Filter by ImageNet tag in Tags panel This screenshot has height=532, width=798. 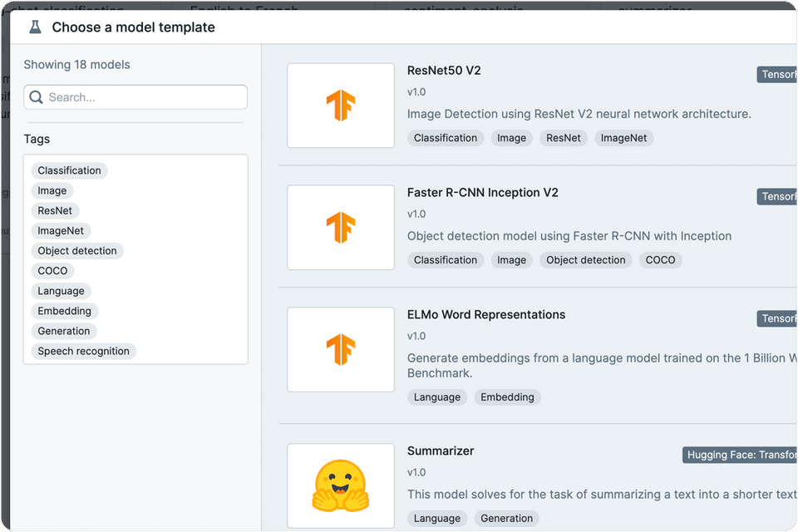[x=61, y=230]
